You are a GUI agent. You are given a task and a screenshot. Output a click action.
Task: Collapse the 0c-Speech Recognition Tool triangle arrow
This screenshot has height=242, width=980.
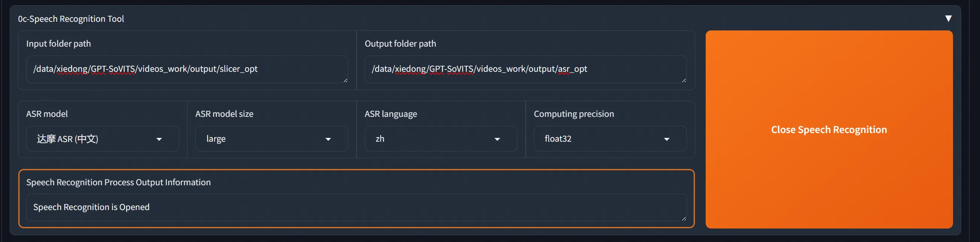coord(948,19)
